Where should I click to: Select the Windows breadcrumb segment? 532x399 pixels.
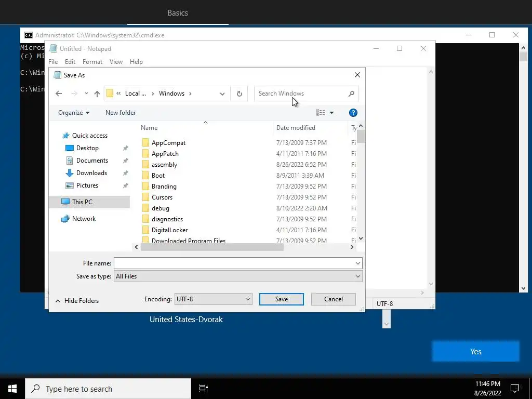171,94
